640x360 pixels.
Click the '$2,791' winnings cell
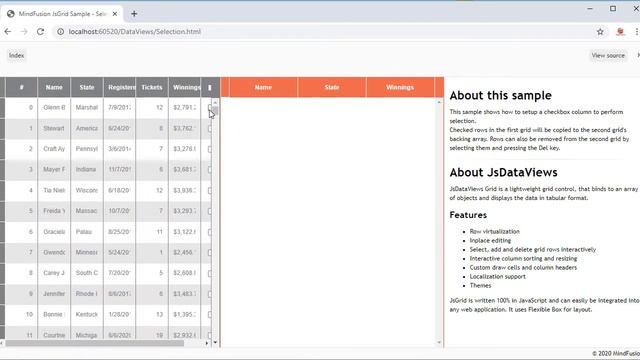point(184,107)
